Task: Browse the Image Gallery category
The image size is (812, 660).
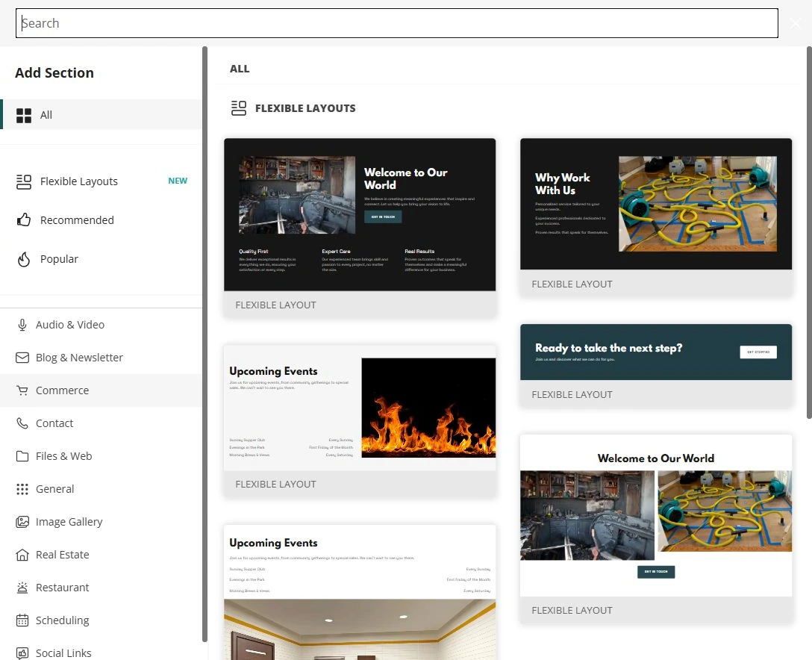Action: (69, 522)
